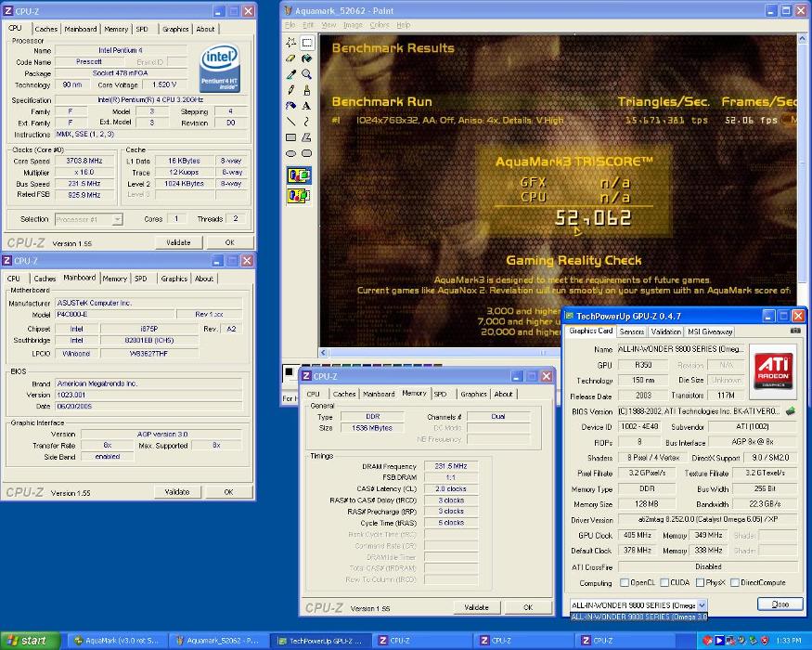Viewport: 812px width, 650px height.
Task: Open the Validation tab in GPU-Z
Action: pyautogui.click(x=665, y=331)
